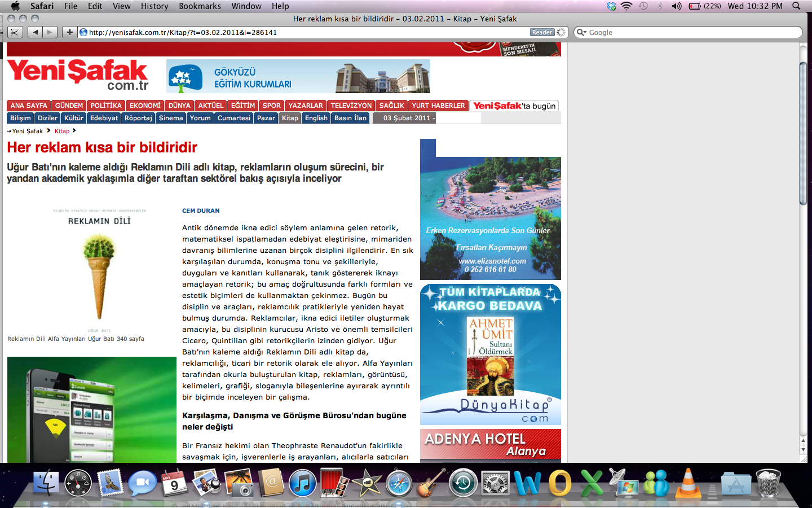Viewport: 812px width, 508px height.
Task: Open iTunes from the dock
Action: (303, 484)
